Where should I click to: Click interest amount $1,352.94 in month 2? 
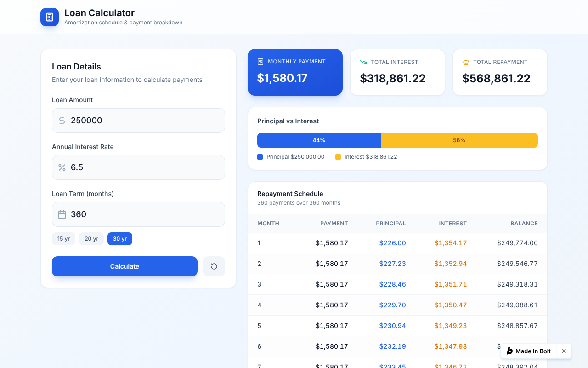click(x=451, y=264)
